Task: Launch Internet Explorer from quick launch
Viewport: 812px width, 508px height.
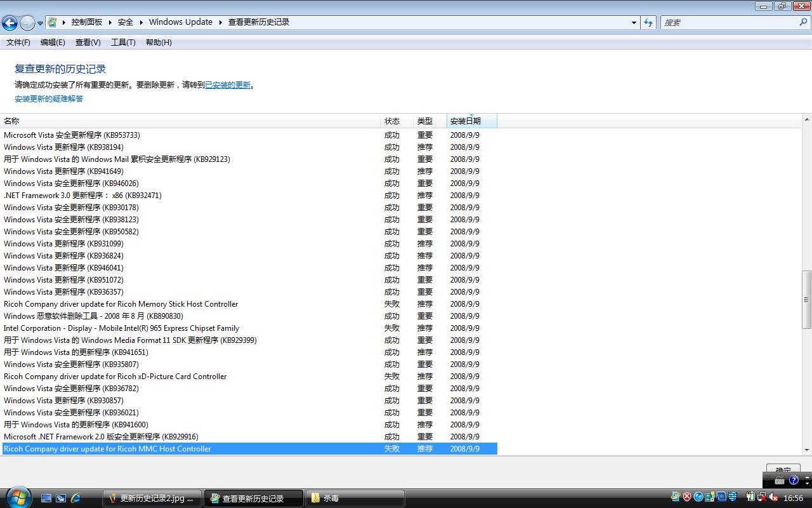Action: pos(76,498)
